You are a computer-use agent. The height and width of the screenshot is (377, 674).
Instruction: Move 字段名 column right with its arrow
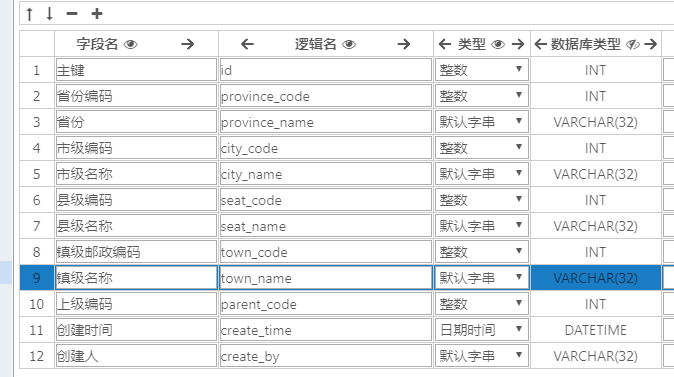(187, 44)
